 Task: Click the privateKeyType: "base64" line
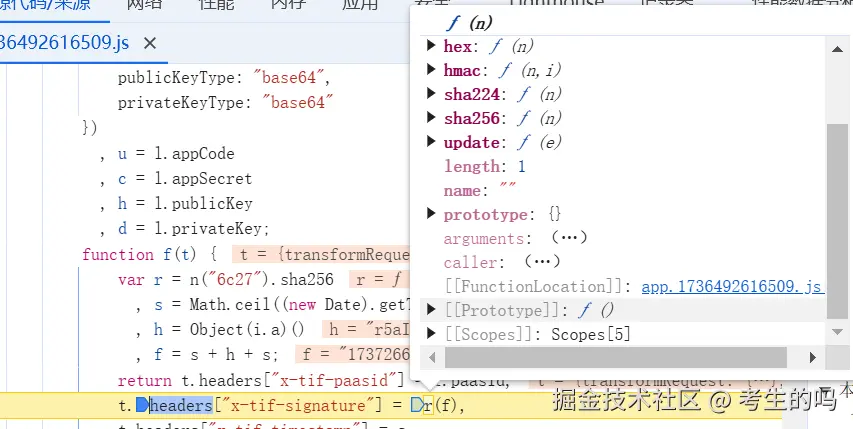[x=225, y=102]
